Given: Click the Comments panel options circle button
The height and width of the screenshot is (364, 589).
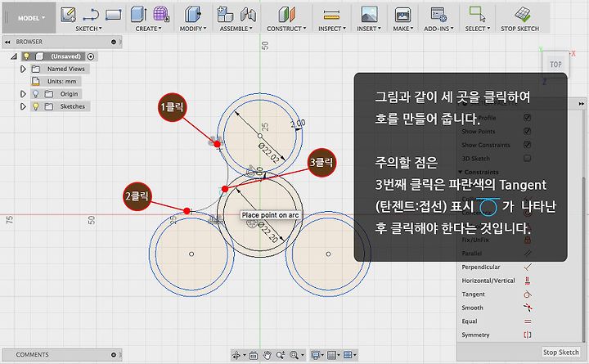Looking at the screenshot, I should [114, 355].
